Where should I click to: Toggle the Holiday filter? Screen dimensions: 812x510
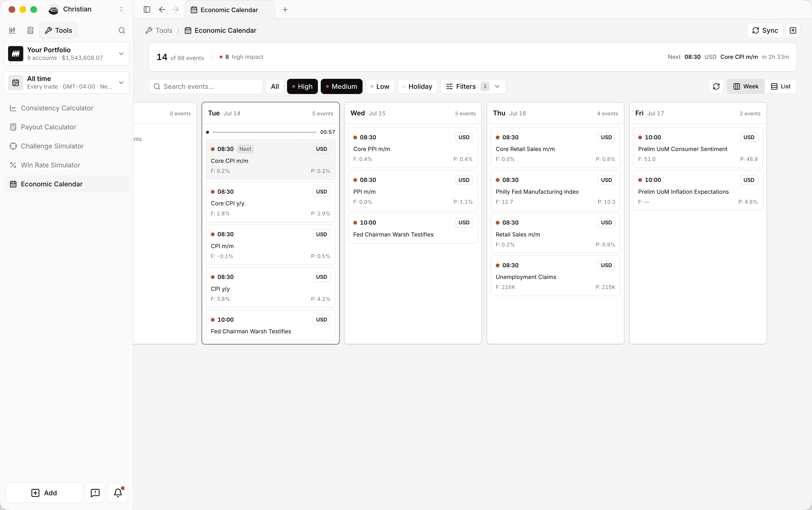417,86
